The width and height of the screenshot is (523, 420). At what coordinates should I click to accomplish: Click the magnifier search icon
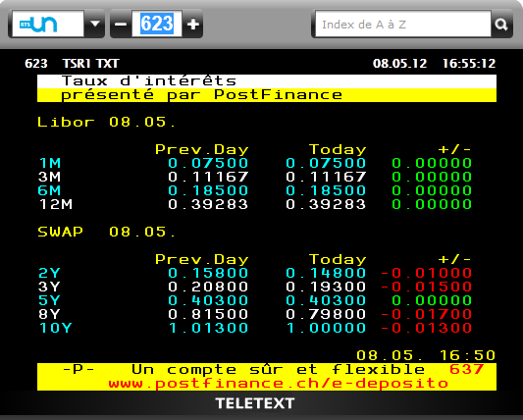(x=501, y=24)
